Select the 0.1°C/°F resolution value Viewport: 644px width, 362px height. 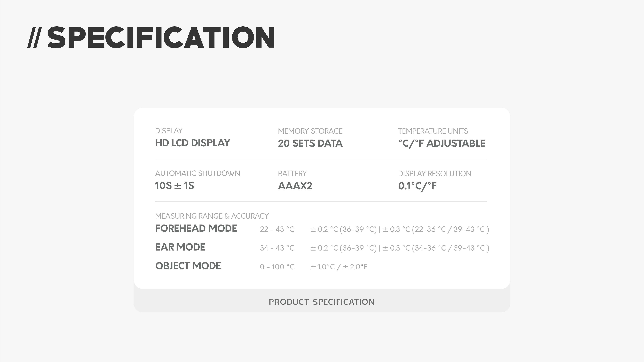click(417, 186)
